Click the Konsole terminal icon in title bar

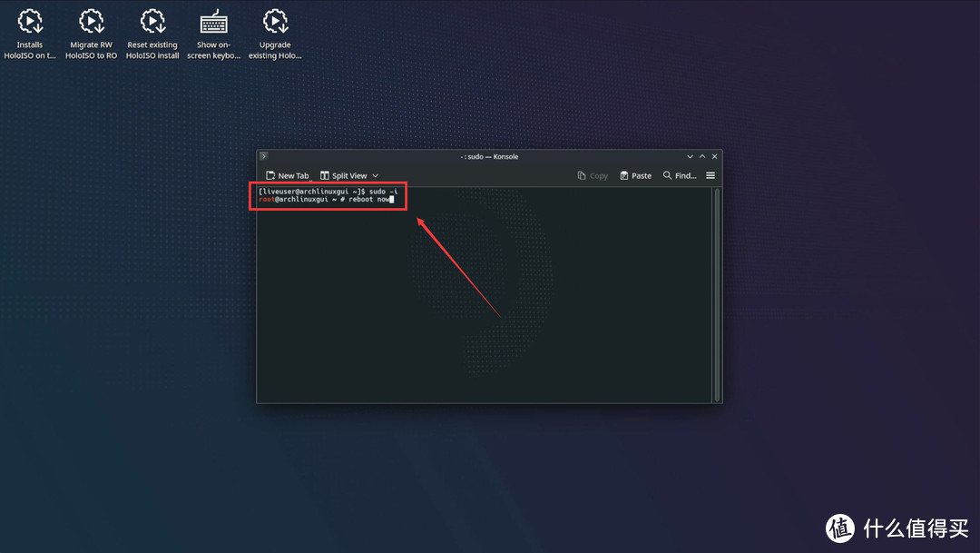(x=264, y=156)
